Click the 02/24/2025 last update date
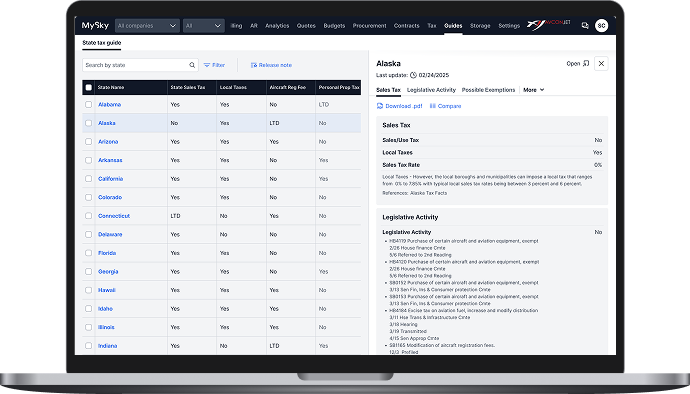The width and height of the screenshot is (690, 394). [x=434, y=75]
